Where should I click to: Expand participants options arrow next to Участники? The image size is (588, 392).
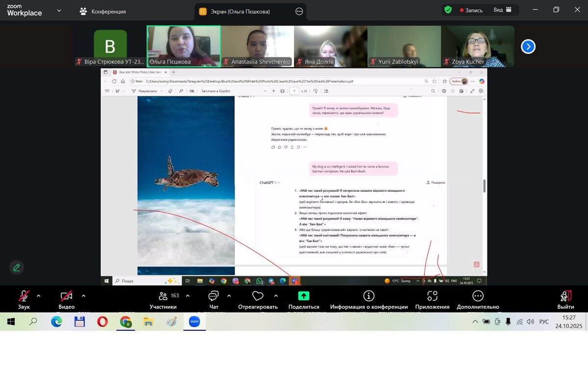coord(188,295)
